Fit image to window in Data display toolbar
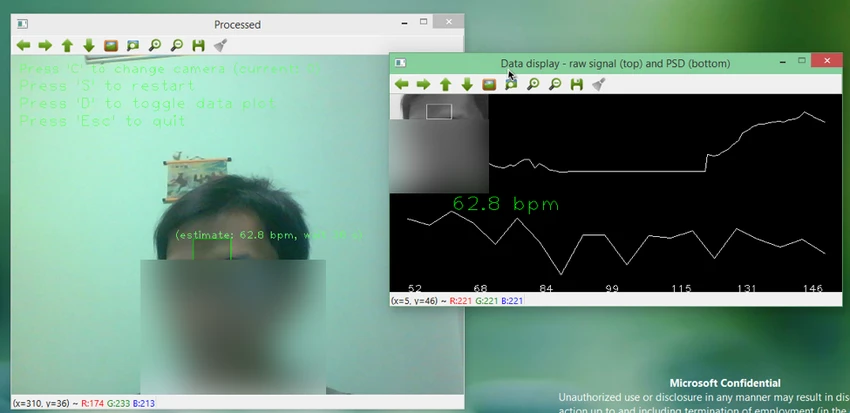 [511, 84]
